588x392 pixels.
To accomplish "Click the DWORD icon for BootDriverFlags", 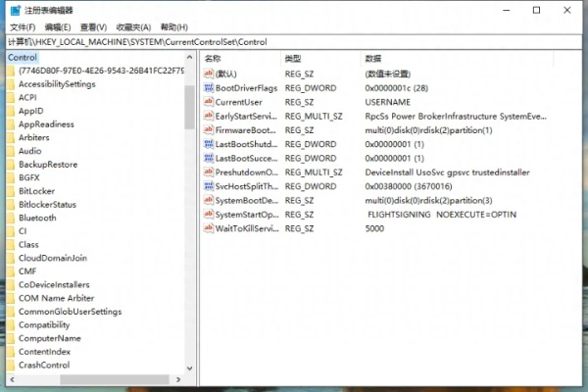I will [x=208, y=88].
